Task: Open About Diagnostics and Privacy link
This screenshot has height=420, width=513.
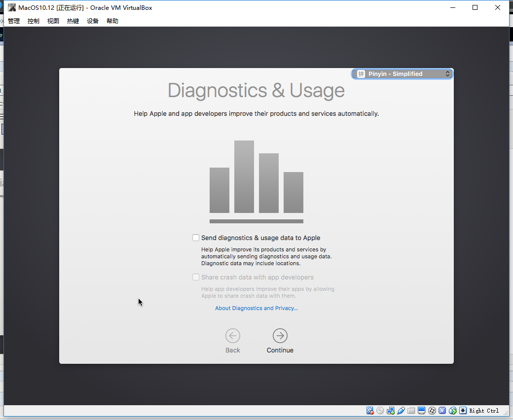Action: [256, 308]
